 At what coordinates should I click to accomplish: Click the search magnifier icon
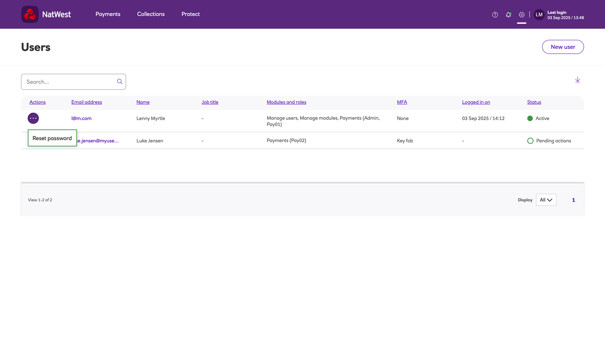pyautogui.click(x=120, y=81)
